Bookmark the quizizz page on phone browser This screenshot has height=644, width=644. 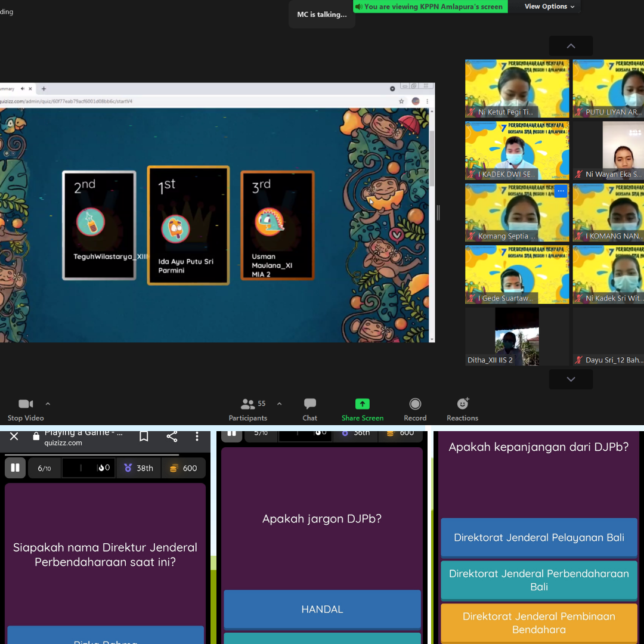pyautogui.click(x=144, y=436)
